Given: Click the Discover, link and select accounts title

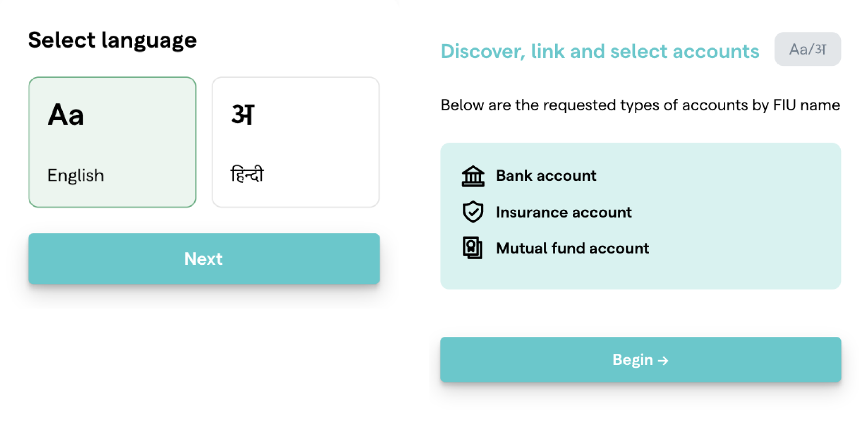Looking at the screenshot, I should click(x=600, y=51).
